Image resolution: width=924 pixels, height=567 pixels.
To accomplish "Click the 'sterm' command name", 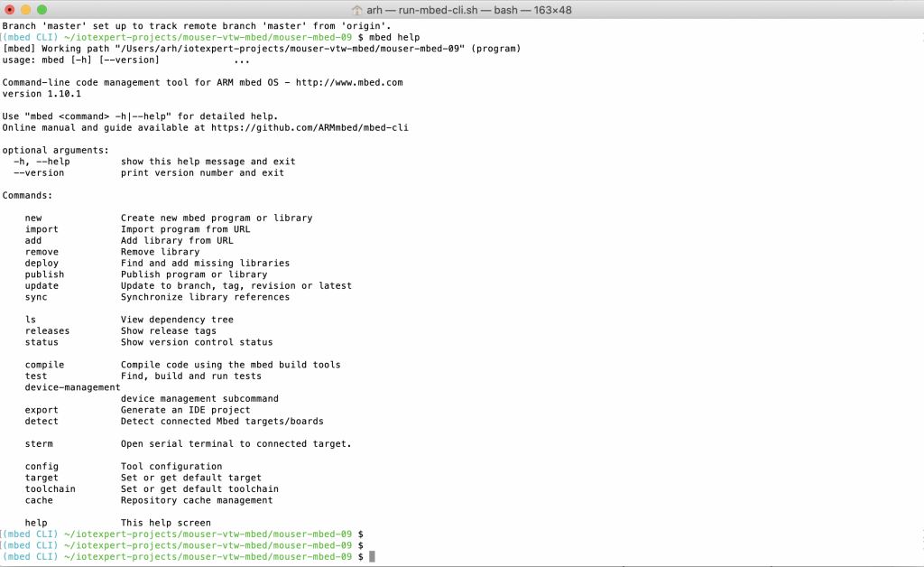I will (x=39, y=444).
